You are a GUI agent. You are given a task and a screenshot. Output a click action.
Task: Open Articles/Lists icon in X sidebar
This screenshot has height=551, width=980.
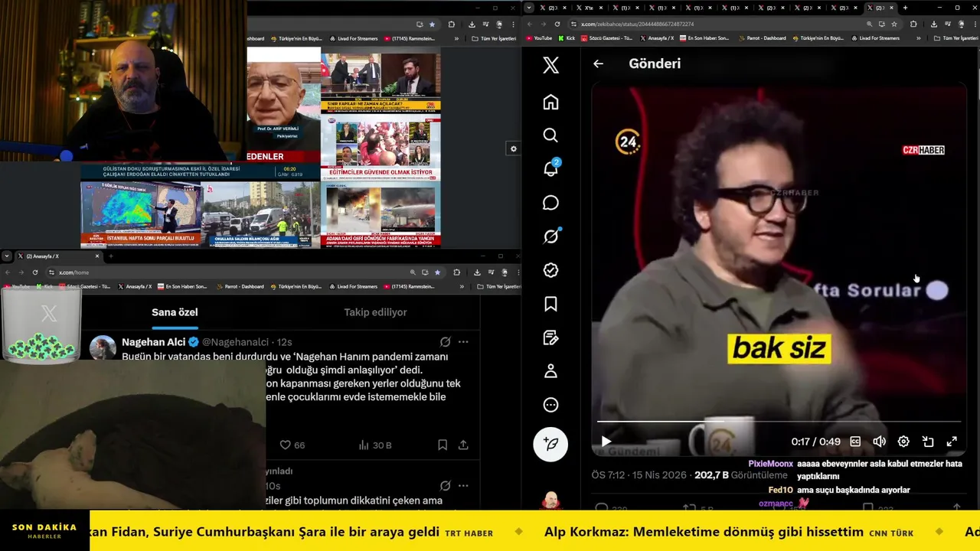click(x=550, y=337)
